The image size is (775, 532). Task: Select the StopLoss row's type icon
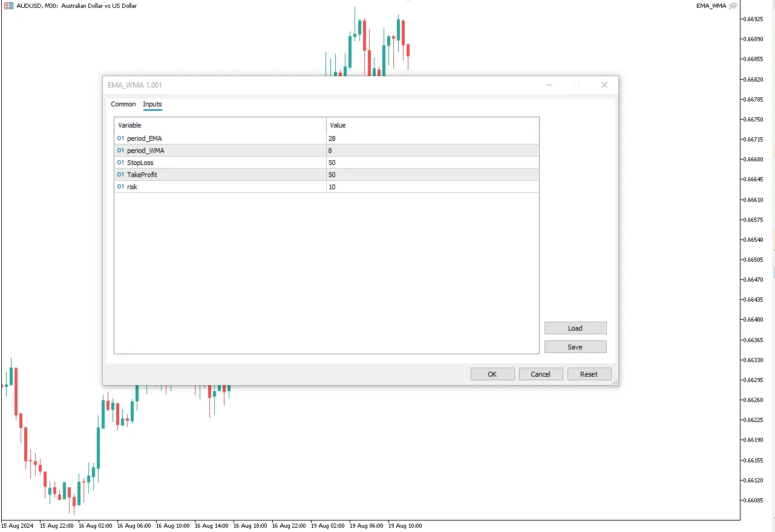pyautogui.click(x=121, y=163)
